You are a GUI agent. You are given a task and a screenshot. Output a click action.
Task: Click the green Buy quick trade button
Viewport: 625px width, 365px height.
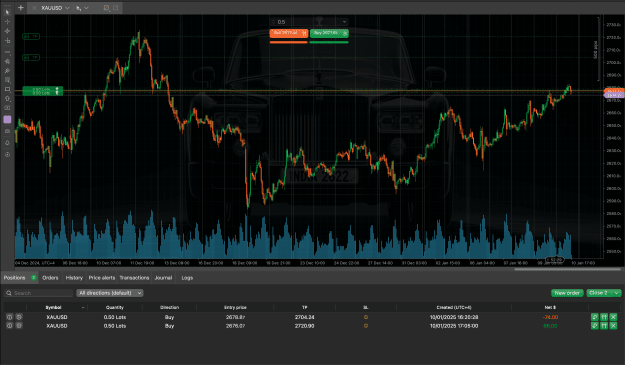pos(329,33)
